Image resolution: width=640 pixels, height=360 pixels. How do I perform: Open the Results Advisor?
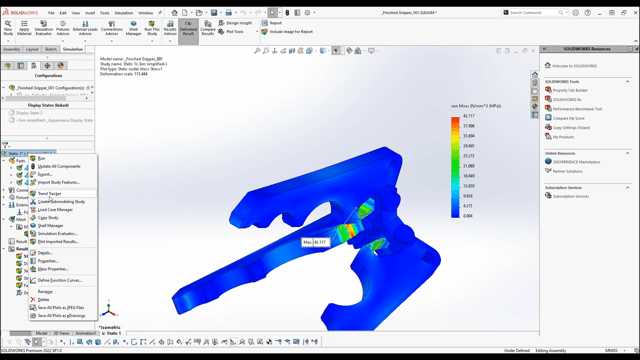(170, 28)
